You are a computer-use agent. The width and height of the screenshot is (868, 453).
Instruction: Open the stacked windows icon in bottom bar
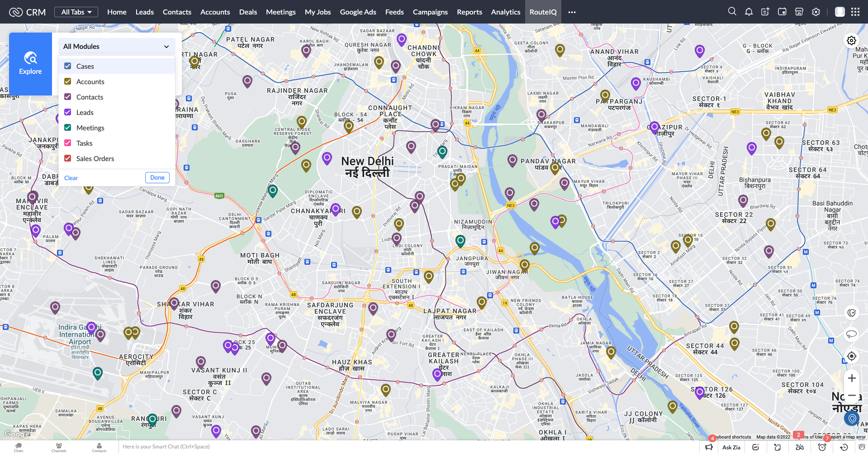[x=862, y=447]
